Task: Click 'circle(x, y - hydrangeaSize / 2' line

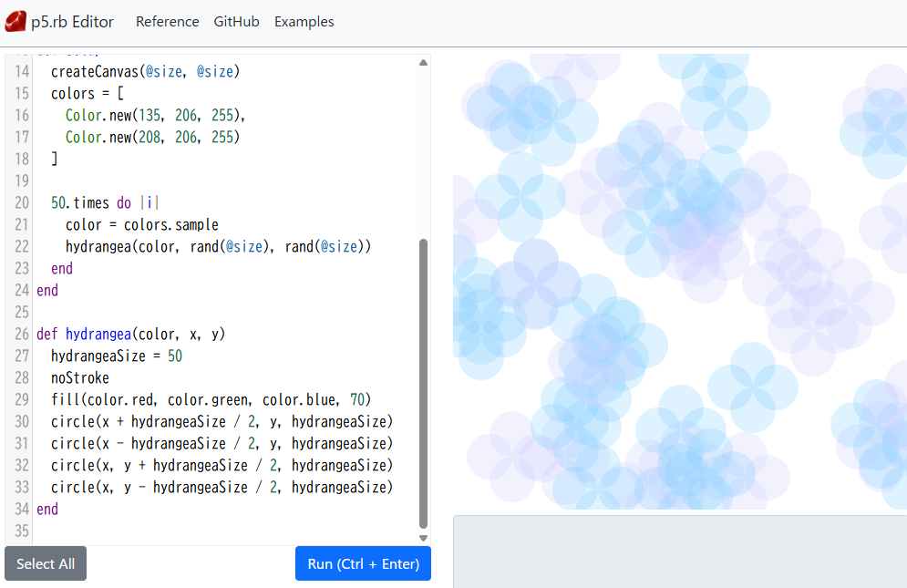Action: point(222,488)
